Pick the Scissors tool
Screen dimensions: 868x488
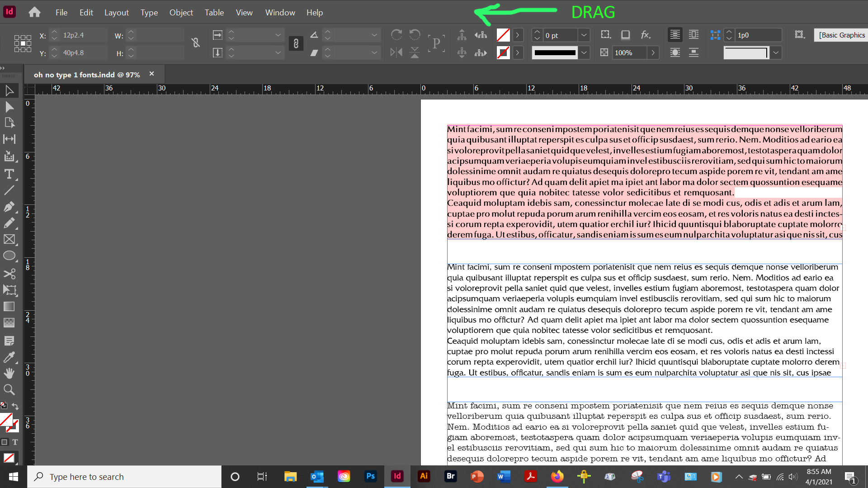(x=9, y=274)
